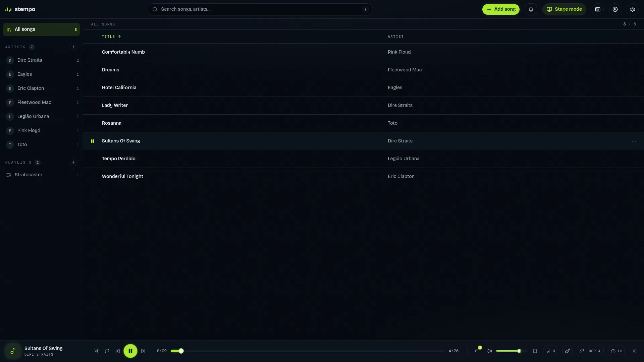This screenshot has width=644, height=362.
Task: Open the Fleetwood Mac artist in sidebar
Action: click(x=42, y=103)
